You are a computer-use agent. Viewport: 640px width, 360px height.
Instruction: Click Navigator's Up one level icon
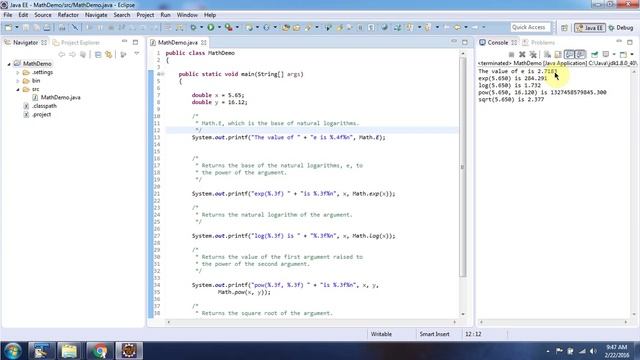click(x=83, y=54)
